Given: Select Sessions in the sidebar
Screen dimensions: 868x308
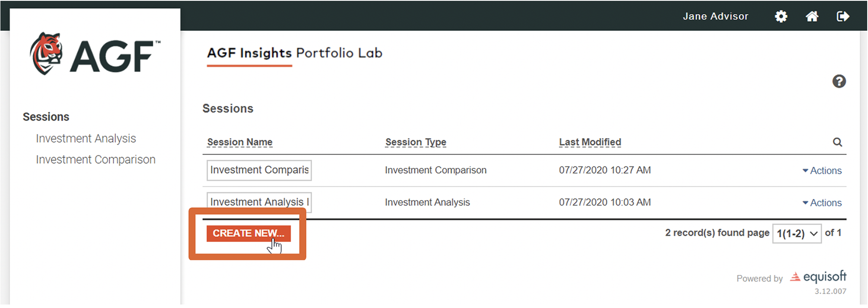Looking at the screenshot, I should point(46,117).
